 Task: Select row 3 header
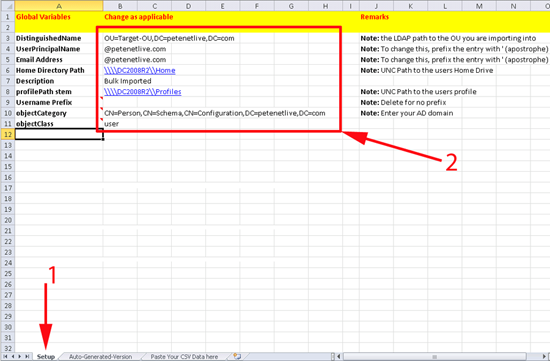coord(7,38)
